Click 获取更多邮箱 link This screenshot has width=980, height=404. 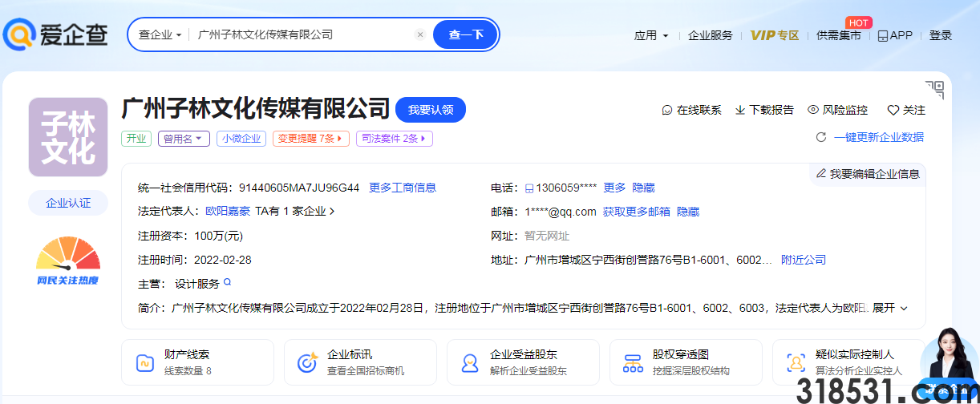point(637,212)
